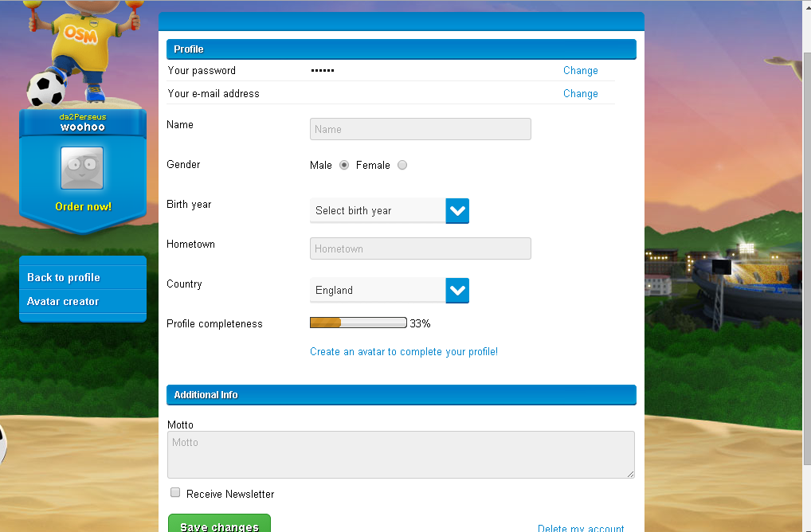Click the England country combo box
The height and width of the screenshot is (532, 811).
point(390,291)
